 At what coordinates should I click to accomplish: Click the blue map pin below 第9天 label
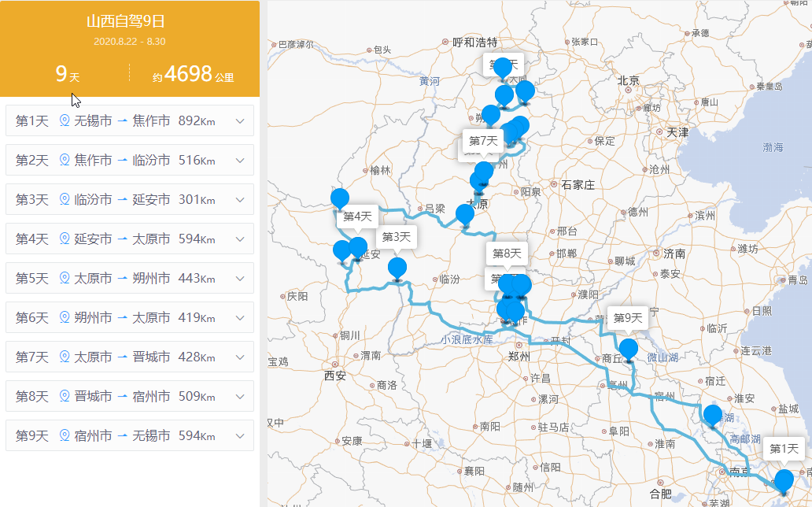pos(628,349)
